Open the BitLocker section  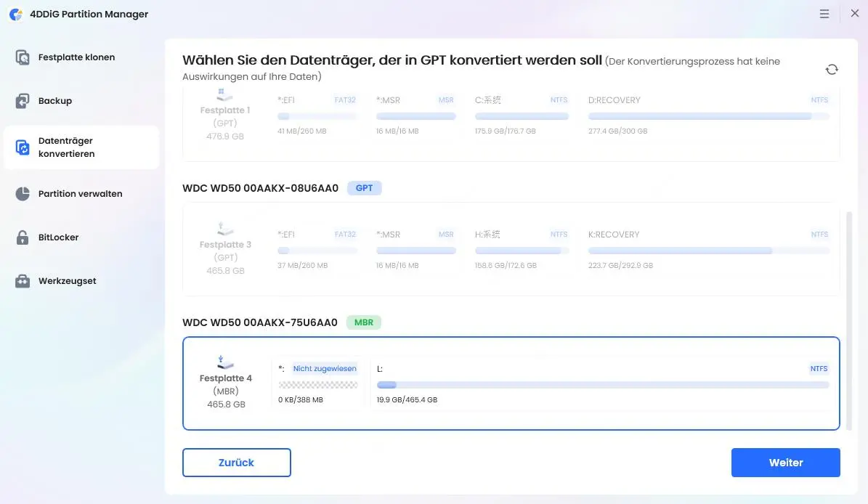tap(81, 237)
